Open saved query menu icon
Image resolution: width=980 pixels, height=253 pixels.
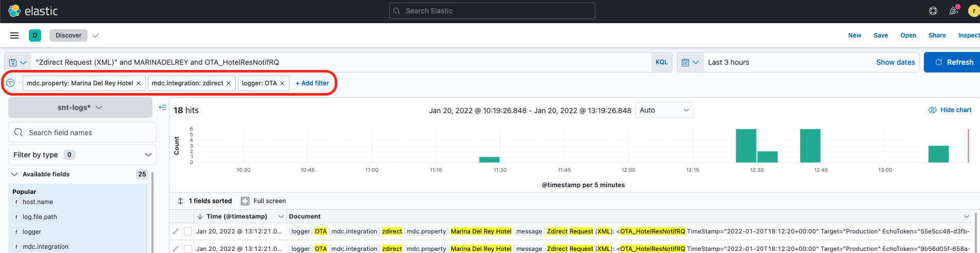tap(18, 62)
